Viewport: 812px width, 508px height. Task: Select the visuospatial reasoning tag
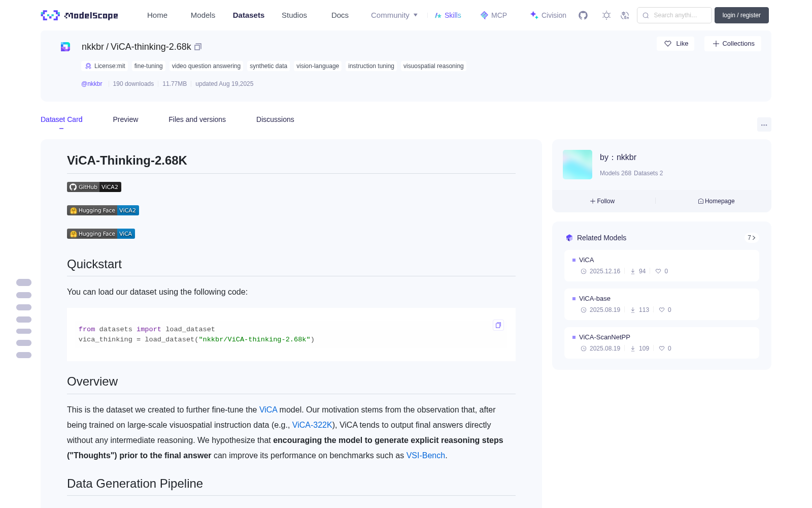(433, 66)
